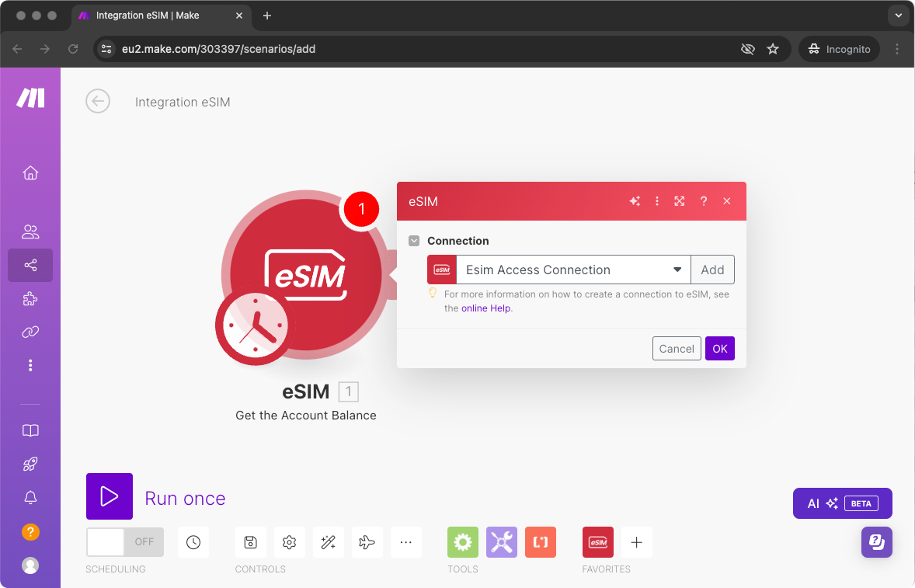Select the Scenarios icon in the sidebar

click(30, 265)
